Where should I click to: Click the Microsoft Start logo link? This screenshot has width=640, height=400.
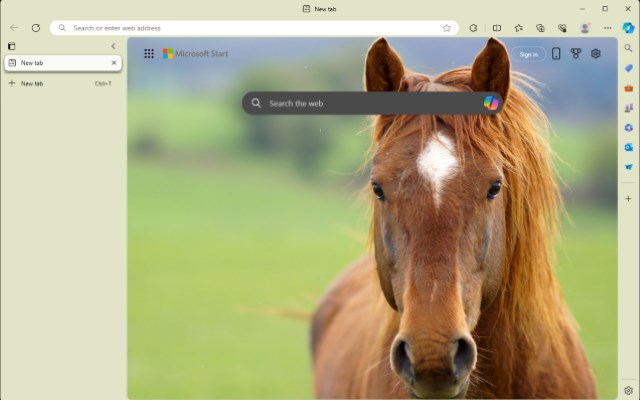tap(196, 53)
